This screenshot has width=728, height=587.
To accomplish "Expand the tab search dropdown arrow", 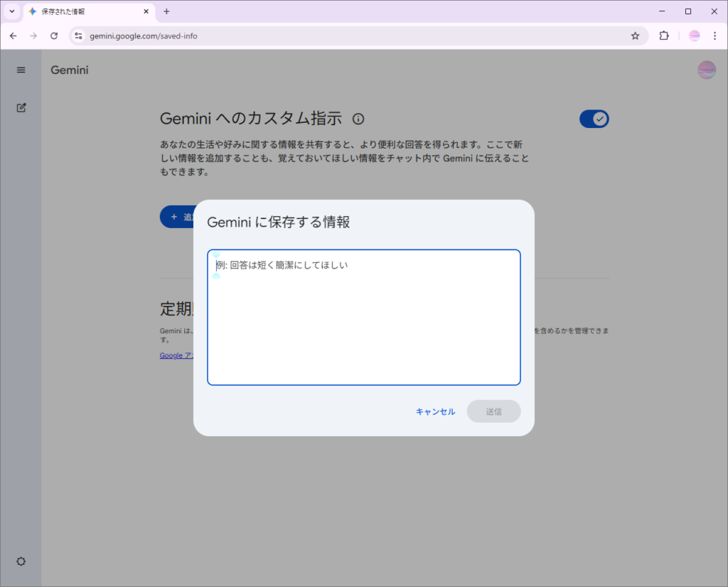I will pyautogui.click(x=11, y=11).
